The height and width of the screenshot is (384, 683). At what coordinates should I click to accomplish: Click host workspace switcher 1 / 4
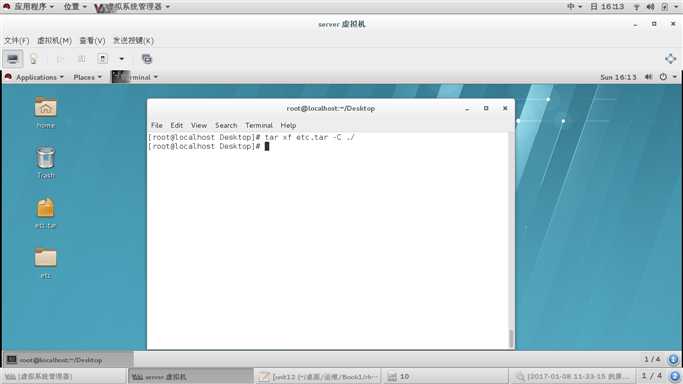pos(651,376)
